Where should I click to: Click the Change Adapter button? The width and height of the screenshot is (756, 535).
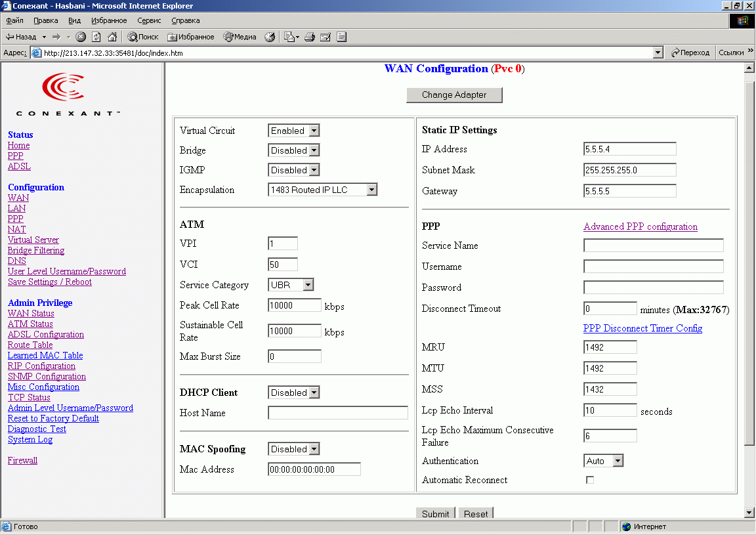[454, 95]
